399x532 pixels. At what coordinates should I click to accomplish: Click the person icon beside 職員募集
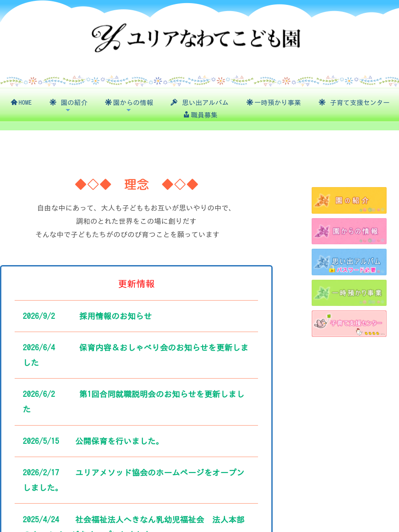click(x=186, y=115)
